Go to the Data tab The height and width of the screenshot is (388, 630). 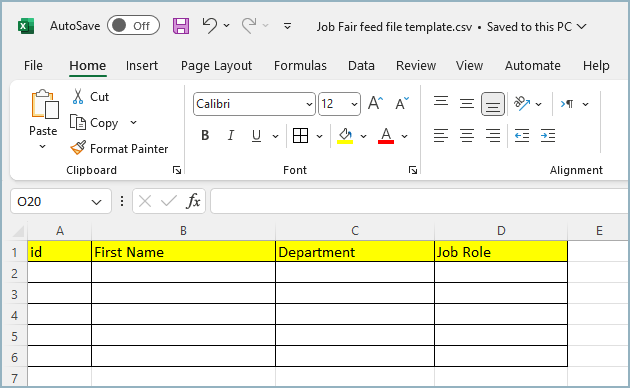(361, 65)
